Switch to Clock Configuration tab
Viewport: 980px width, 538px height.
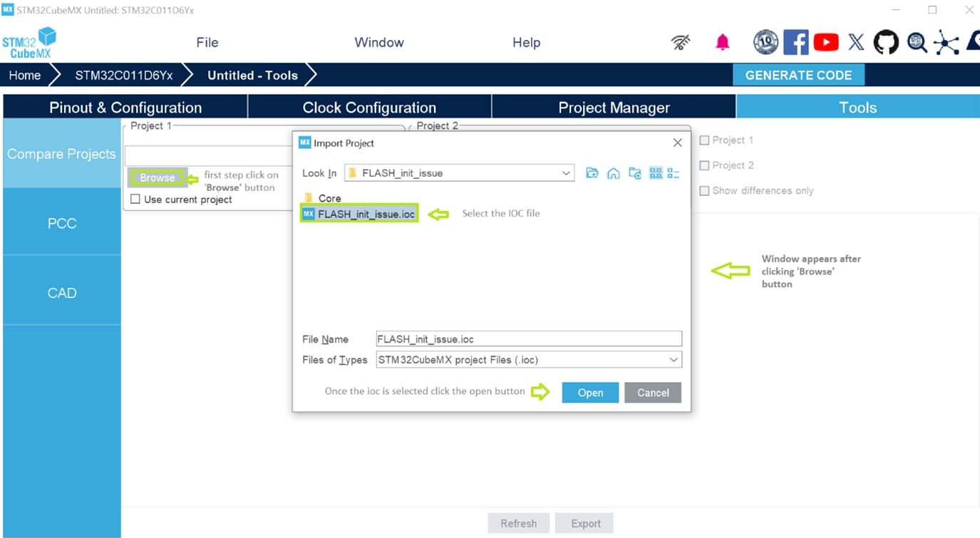369,108
